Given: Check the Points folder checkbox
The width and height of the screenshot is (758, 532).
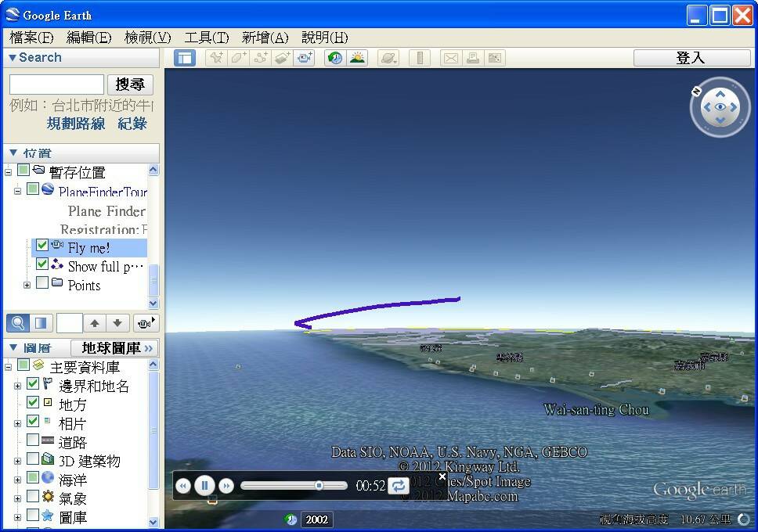Looking at the screenshot, I should 42,282.
